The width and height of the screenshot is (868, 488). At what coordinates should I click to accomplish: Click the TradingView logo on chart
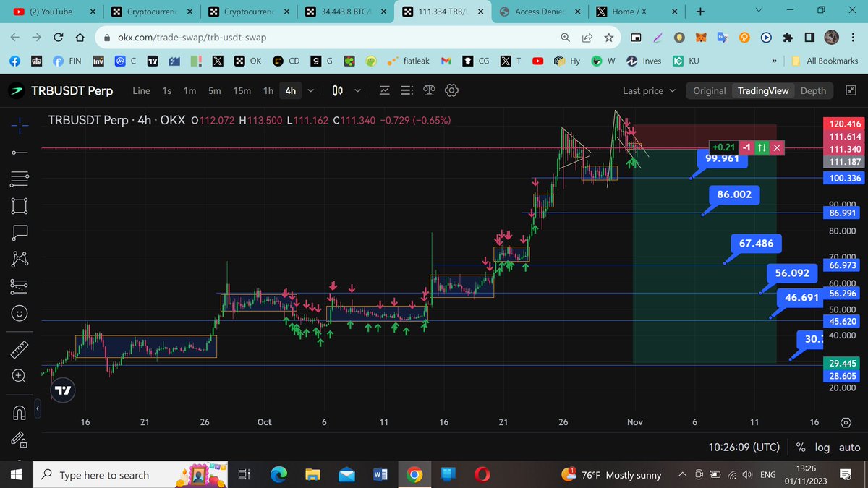click(63, 390)
